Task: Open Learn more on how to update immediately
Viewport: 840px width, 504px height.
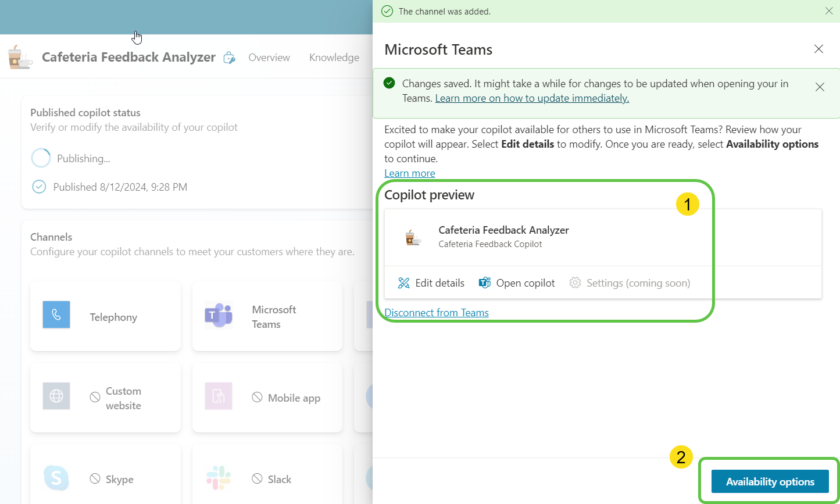Action: 532,98
